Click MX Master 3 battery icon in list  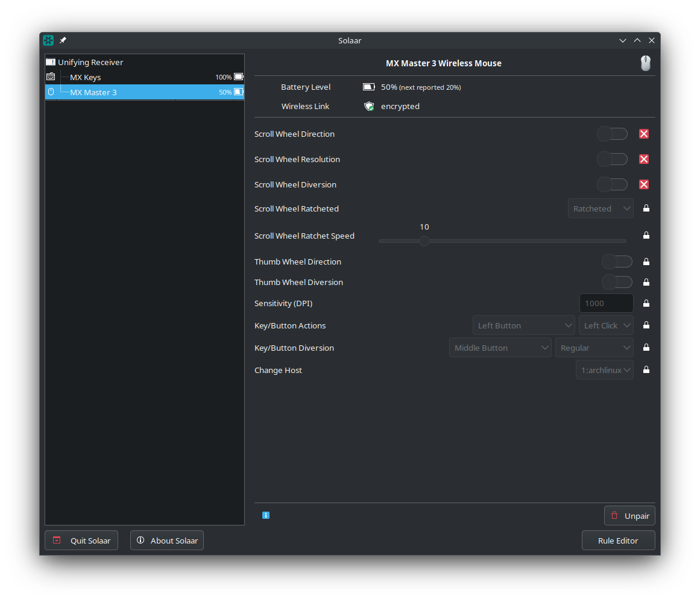tap(239, 92)
